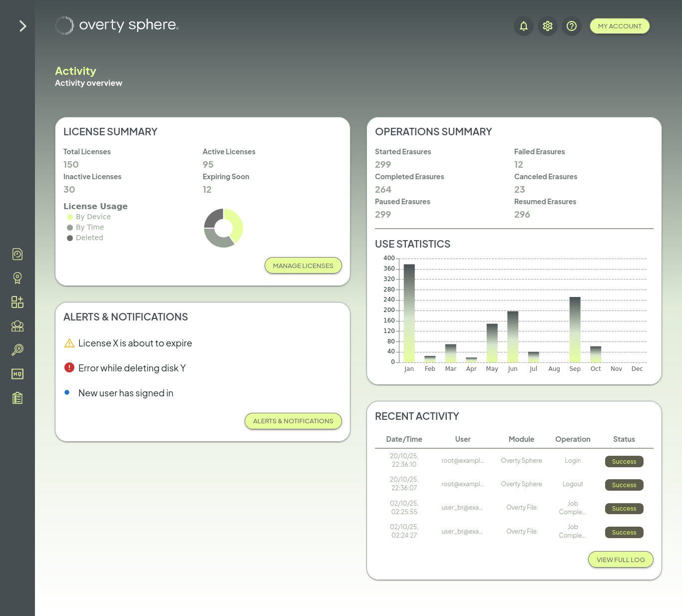
Task: Toggle the By Time license usage filter
Action: click(85, 227)
